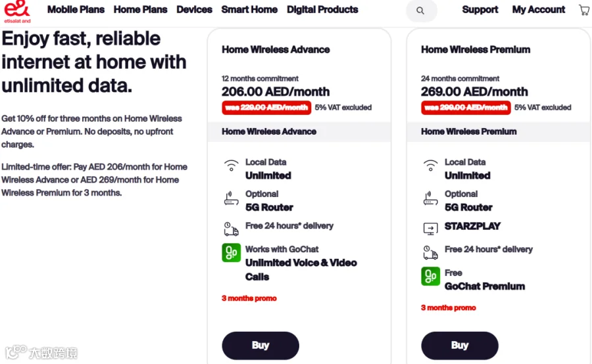
Task: Open the Digital Products menu
Action: click(x=322, y=9)
